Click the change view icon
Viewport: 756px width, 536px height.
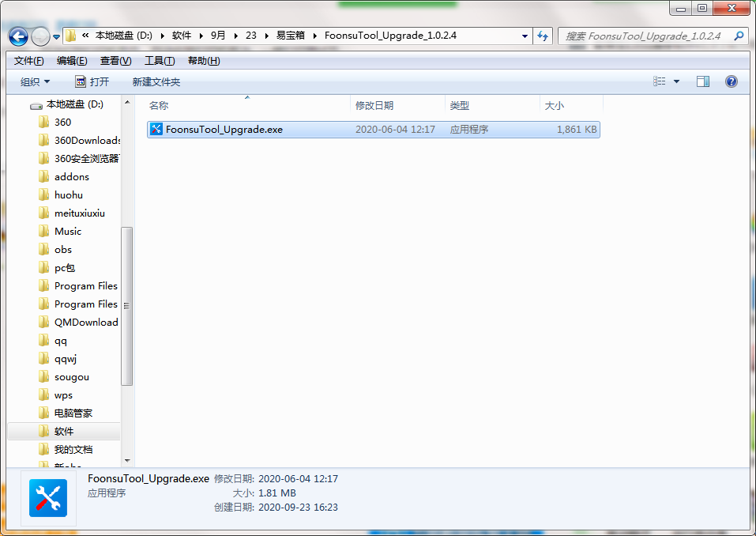click(660, 81)
